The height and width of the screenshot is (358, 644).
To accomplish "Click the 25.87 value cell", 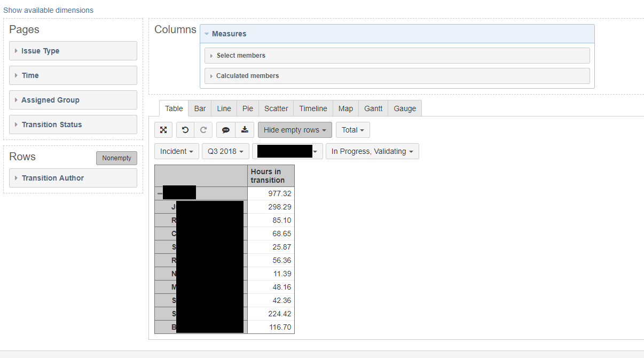I will (x=271, y=247).
